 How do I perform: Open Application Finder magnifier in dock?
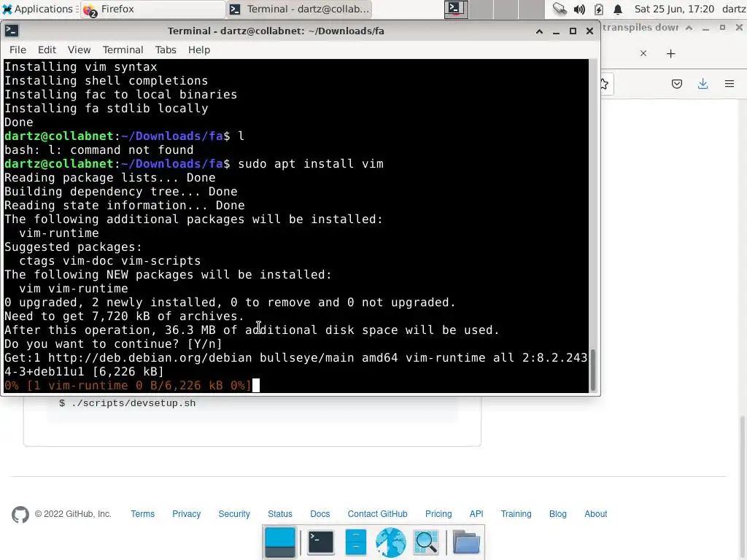point(426,542)
